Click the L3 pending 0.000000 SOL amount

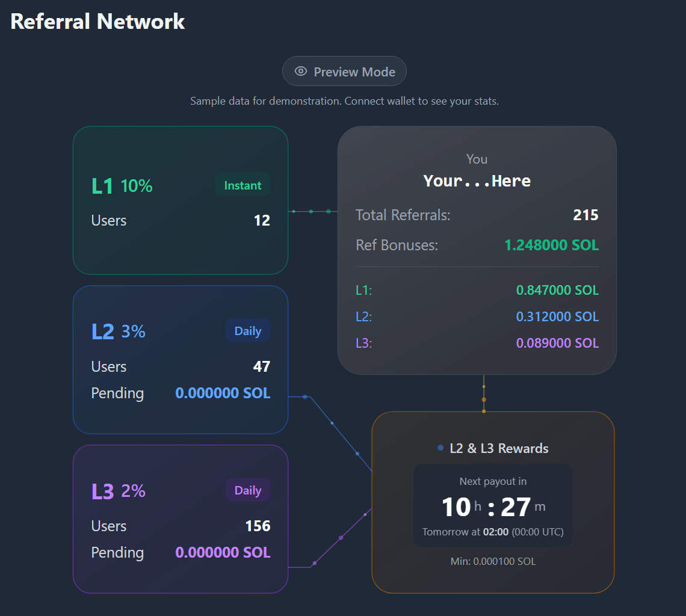[x=223, y=552]
